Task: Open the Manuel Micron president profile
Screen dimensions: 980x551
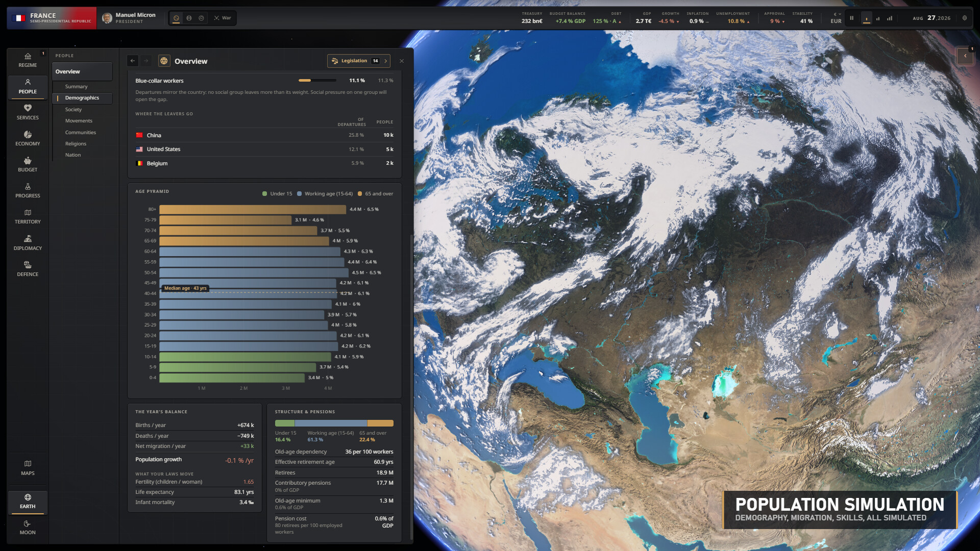Action: tap(130, 18)
